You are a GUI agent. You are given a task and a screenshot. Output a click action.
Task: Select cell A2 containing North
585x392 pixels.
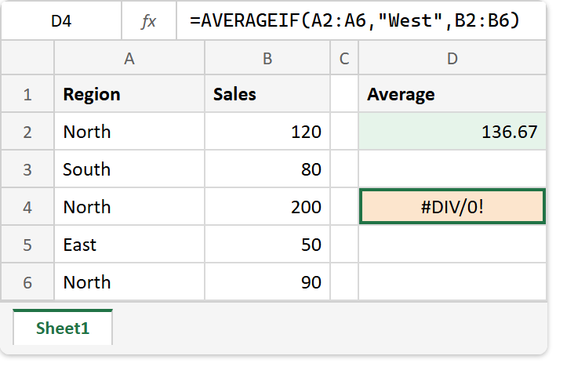(x=129, y=132)
